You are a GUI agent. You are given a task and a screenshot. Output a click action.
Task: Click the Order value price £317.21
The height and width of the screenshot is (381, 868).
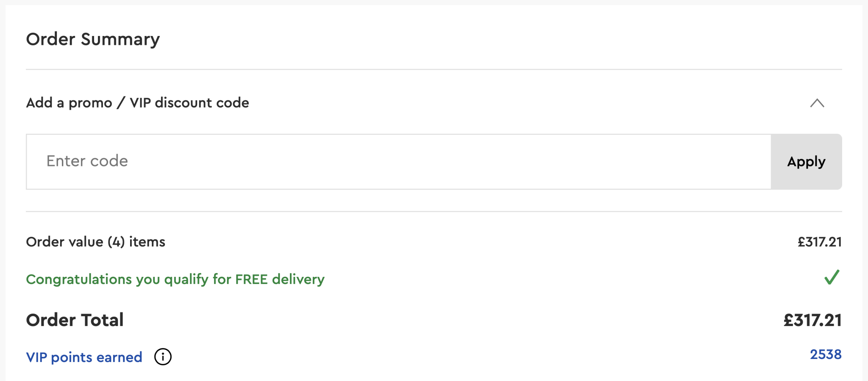819,242
